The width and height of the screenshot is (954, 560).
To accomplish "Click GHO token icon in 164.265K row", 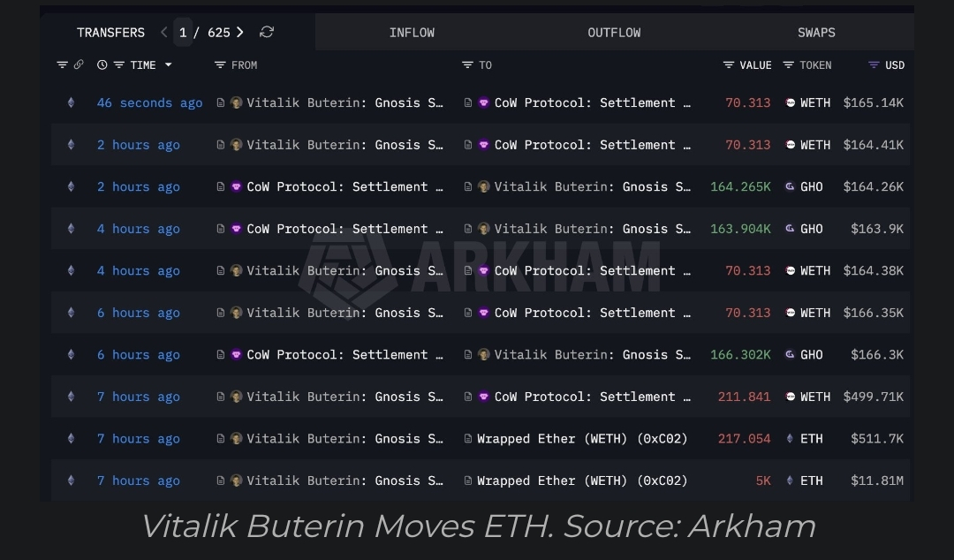I will coord(790,187).
